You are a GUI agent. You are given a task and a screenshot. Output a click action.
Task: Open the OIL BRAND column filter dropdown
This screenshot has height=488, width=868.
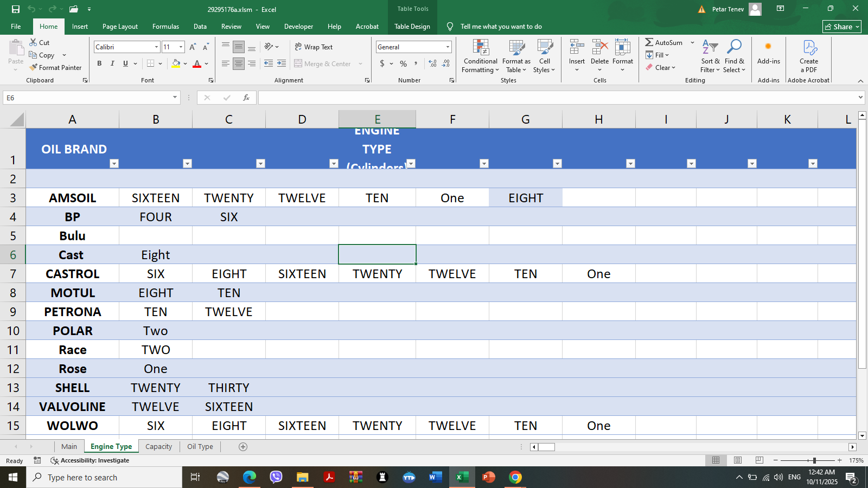pyautogui.click(x=114, y=163)
